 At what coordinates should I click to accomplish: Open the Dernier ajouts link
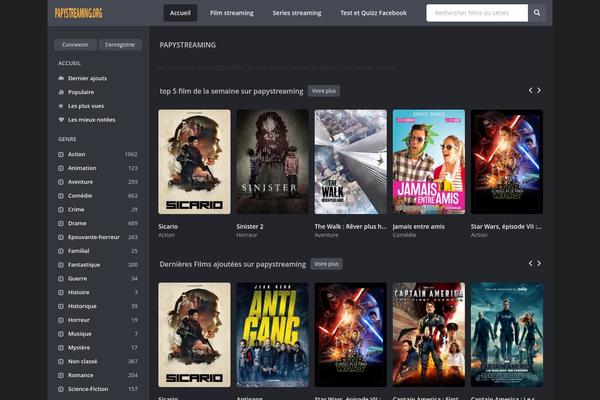click(87, 78)
